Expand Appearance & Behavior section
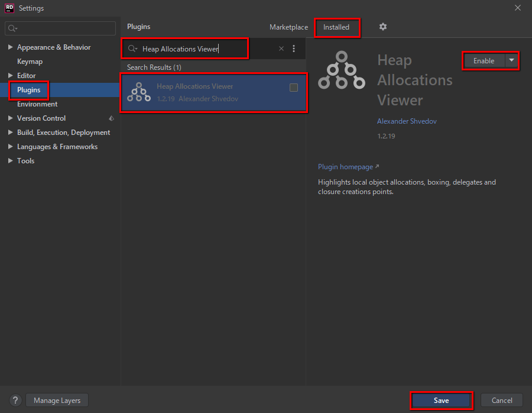 point(11,47)
